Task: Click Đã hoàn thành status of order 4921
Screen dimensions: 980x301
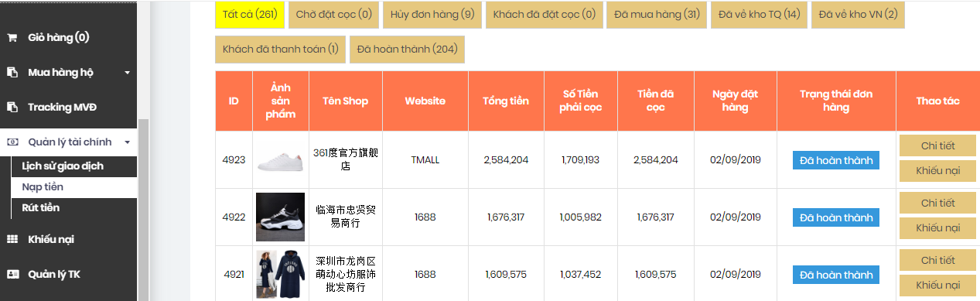Action: click(836, 275)
